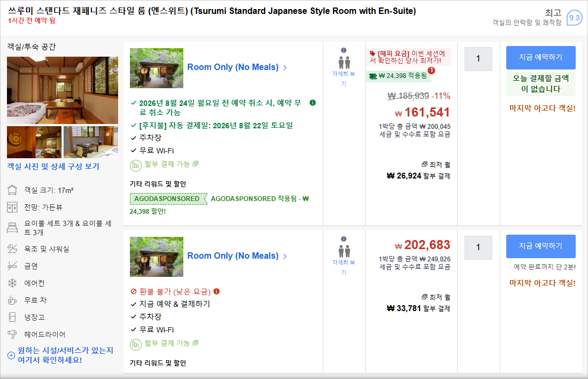Viewport: 588px width, 379px height.
Task: Open 객실 사진 및 상세 구성 보기 link
Action: point(53,166)
